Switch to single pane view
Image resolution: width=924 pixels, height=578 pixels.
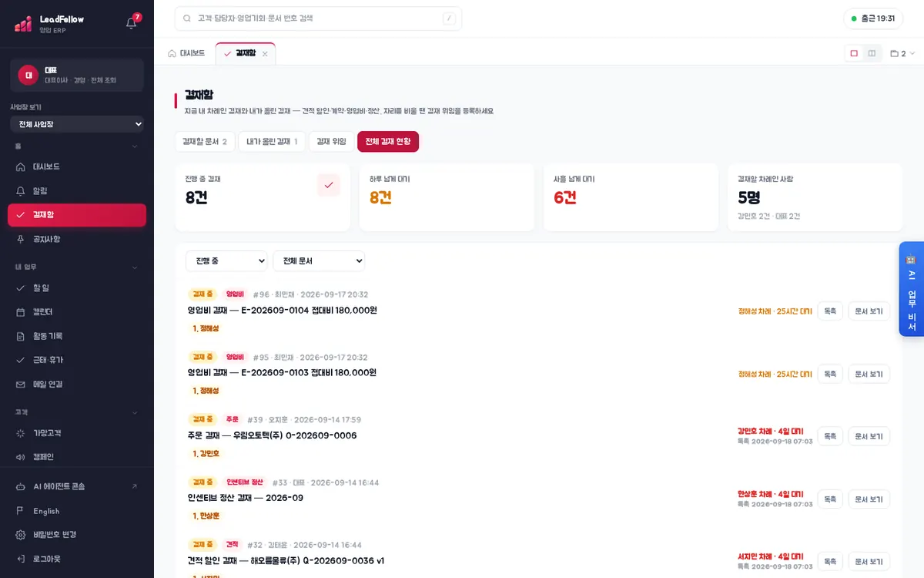click(854, 53)
